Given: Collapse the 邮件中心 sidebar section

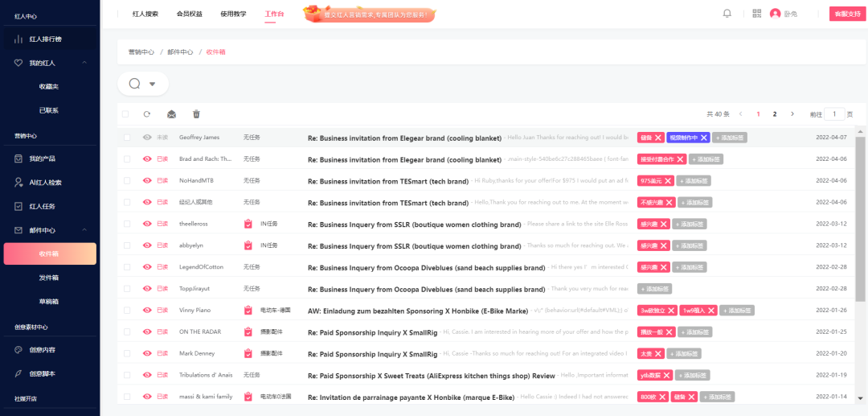Looking at the screenshot, I should [84, 230].
